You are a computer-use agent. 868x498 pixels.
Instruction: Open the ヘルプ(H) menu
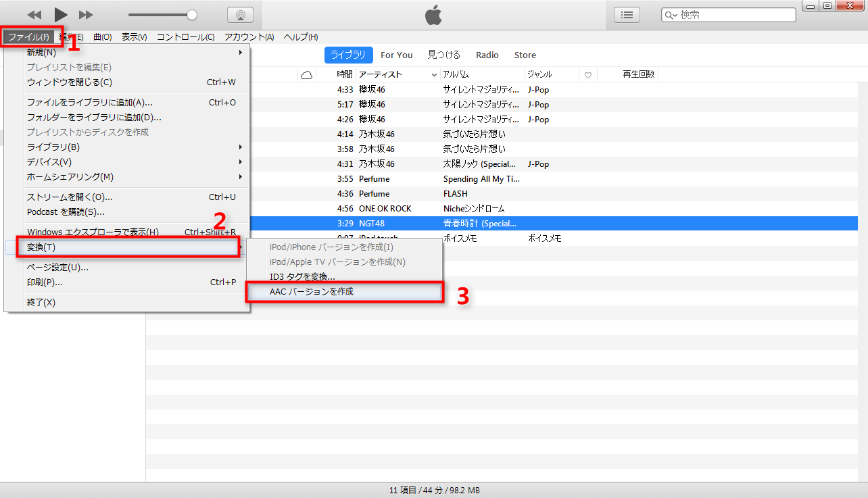pos(301,37)
